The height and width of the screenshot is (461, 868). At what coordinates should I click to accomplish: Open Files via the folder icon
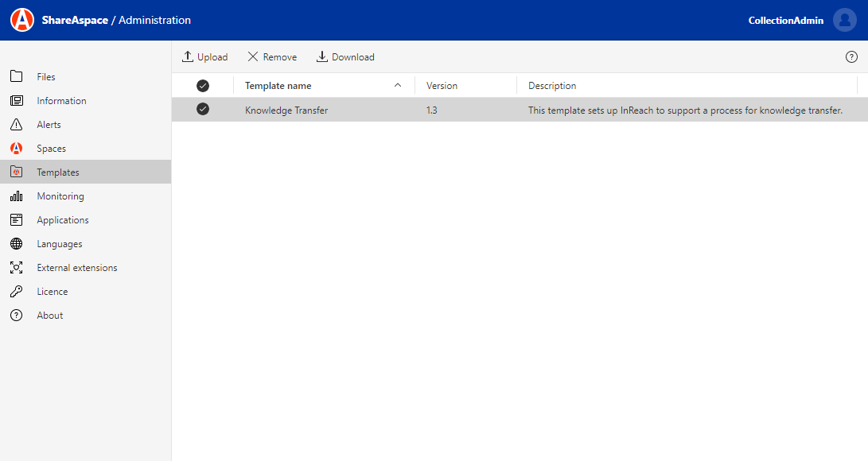point(16,77)
